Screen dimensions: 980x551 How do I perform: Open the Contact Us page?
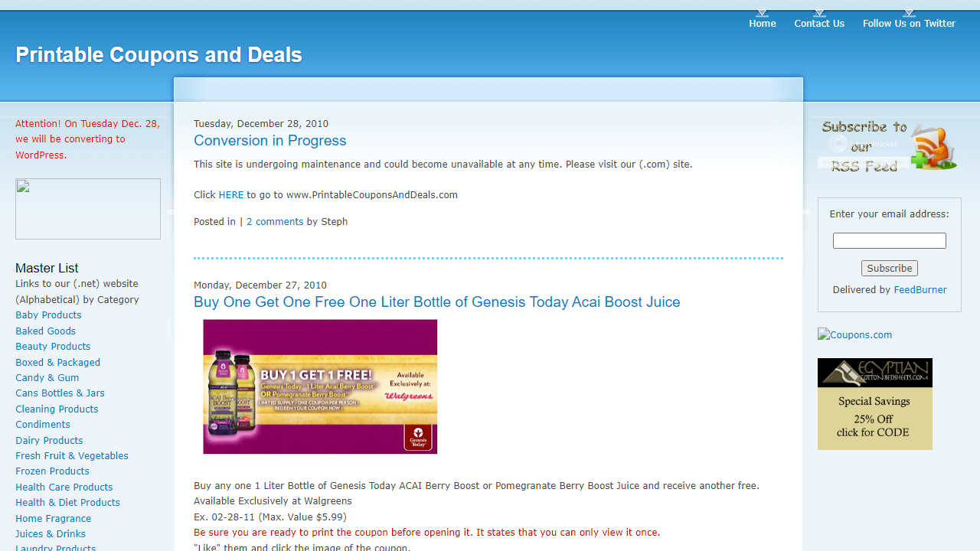click(x=818, y=23)
